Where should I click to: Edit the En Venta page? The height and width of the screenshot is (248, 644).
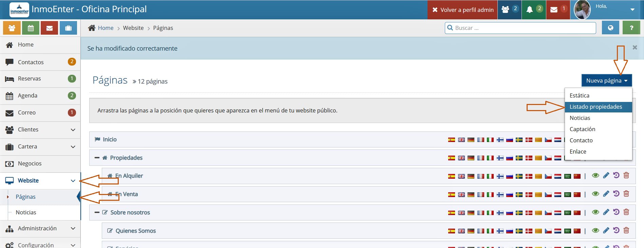pyautogui.click(x=606, y=194)
